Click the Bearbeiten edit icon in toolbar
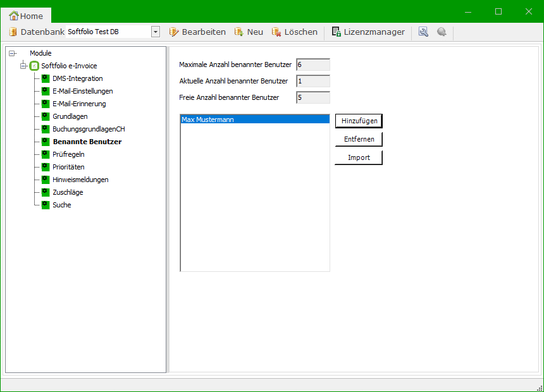Screen dimensions: 544x392 tap(174, 32)
